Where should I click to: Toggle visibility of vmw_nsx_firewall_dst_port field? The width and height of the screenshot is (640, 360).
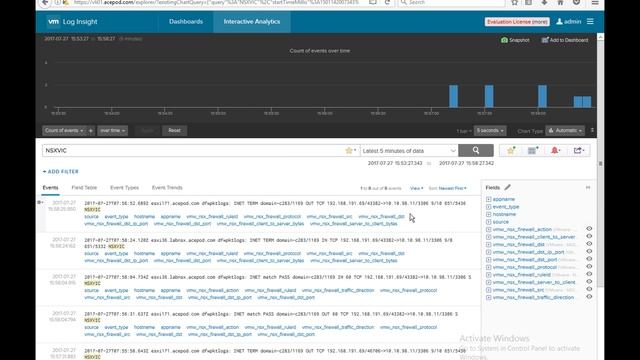click(589, 259)
